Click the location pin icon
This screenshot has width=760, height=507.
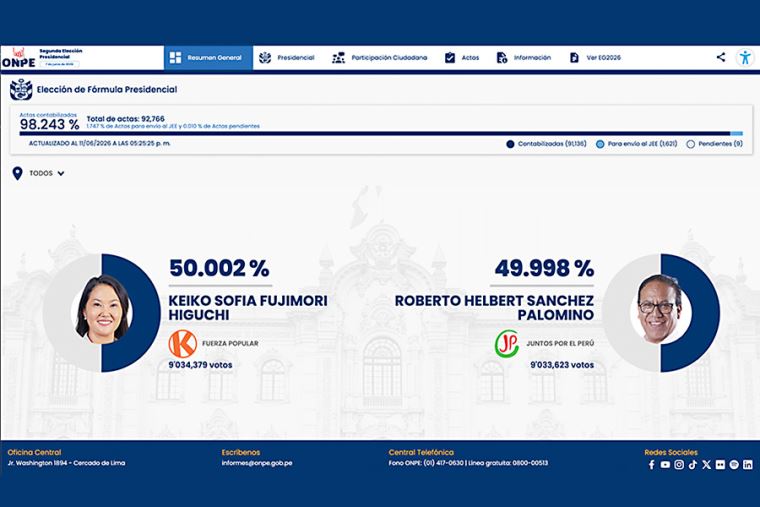pos(17,174)
